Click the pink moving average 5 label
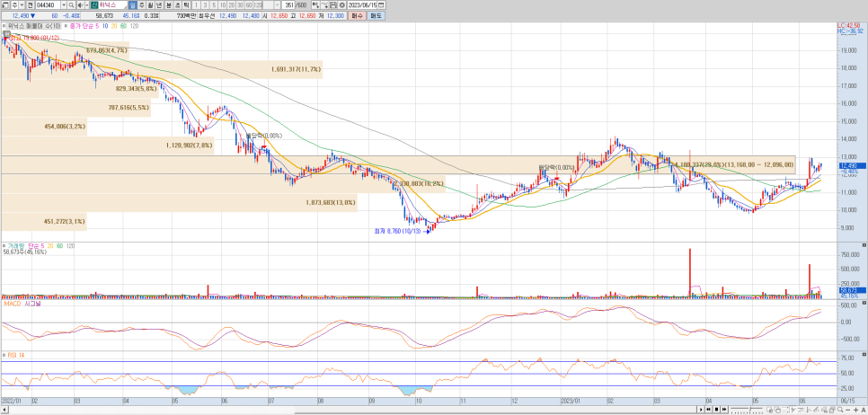The height and width of the screenshot is (415, 868). pyautogui.click(x=97, y=26)
